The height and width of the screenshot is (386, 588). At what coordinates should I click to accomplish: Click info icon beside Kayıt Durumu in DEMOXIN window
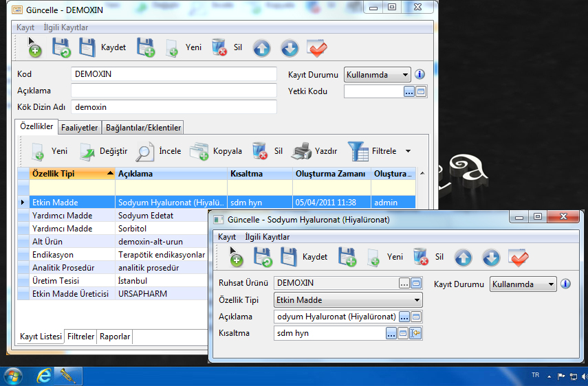point(420,74)
